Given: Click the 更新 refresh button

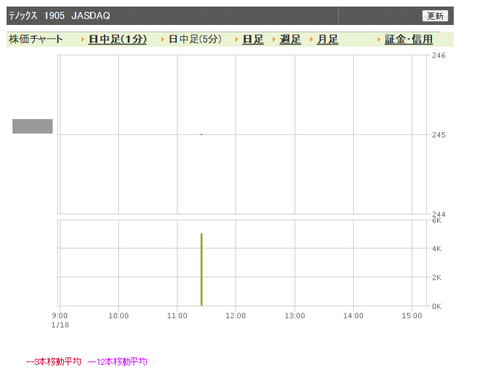Looking at the screenshot, I should [435, 16].
